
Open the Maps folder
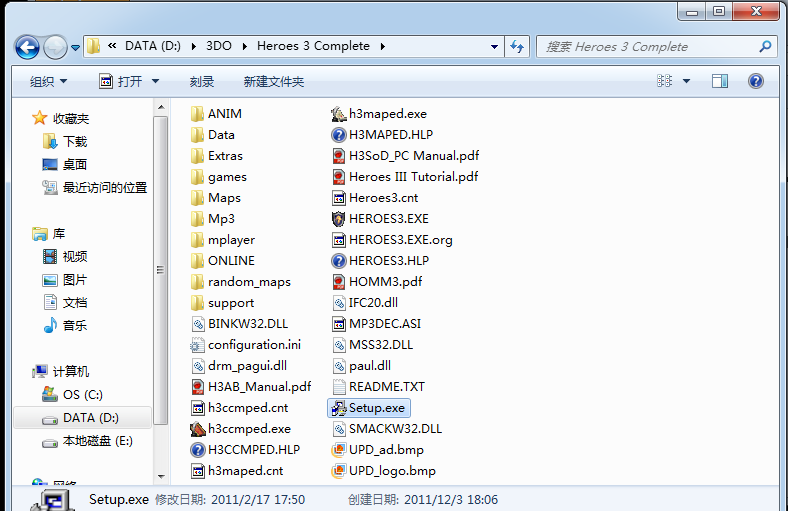pyautogui.click(x=223, y=197)
